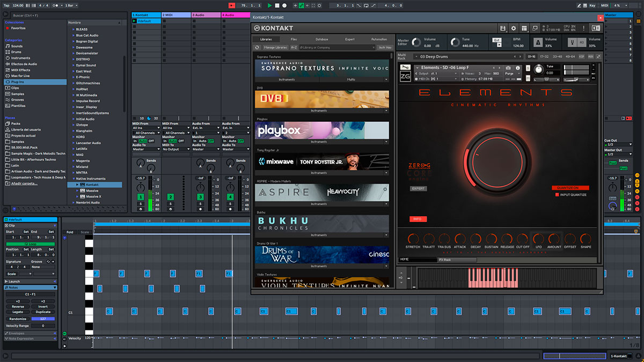This screenshot has width=644, height=362.
Task: Enable the Input Quantize checkbox
Action: [557, 195]
